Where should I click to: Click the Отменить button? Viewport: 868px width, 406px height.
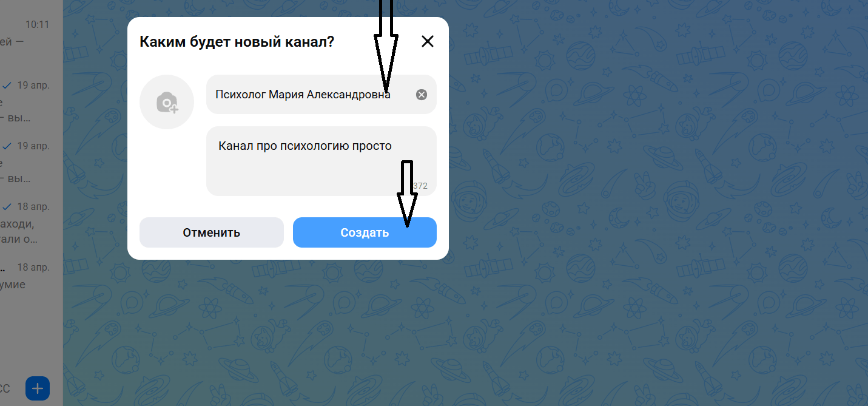[x=212, y=232]
